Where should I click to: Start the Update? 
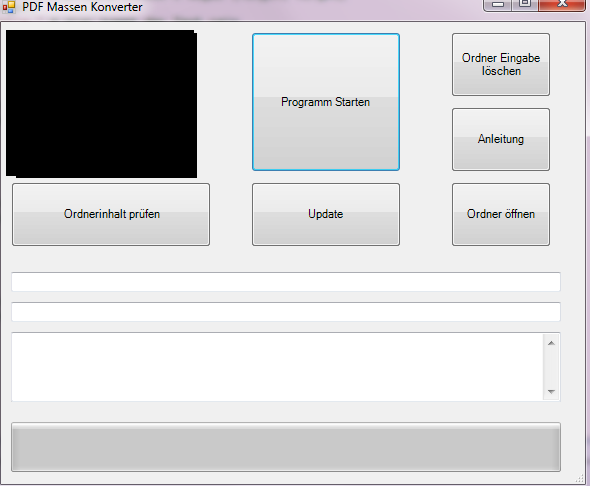(326, 214)
